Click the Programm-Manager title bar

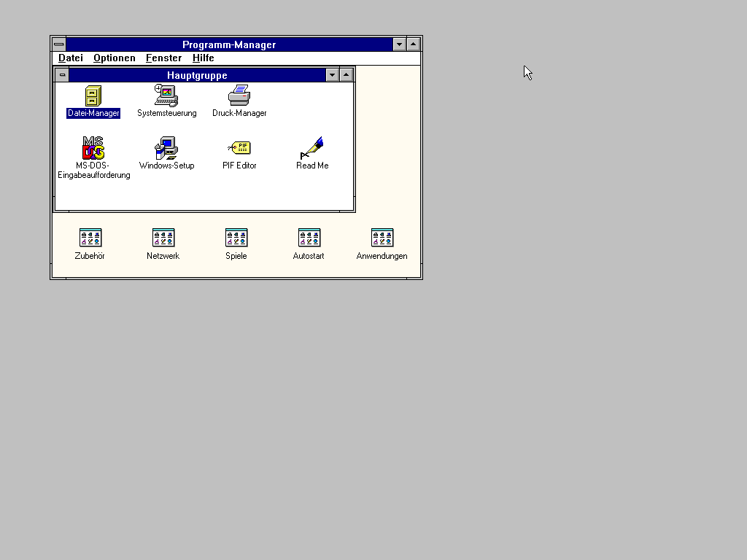229,44
